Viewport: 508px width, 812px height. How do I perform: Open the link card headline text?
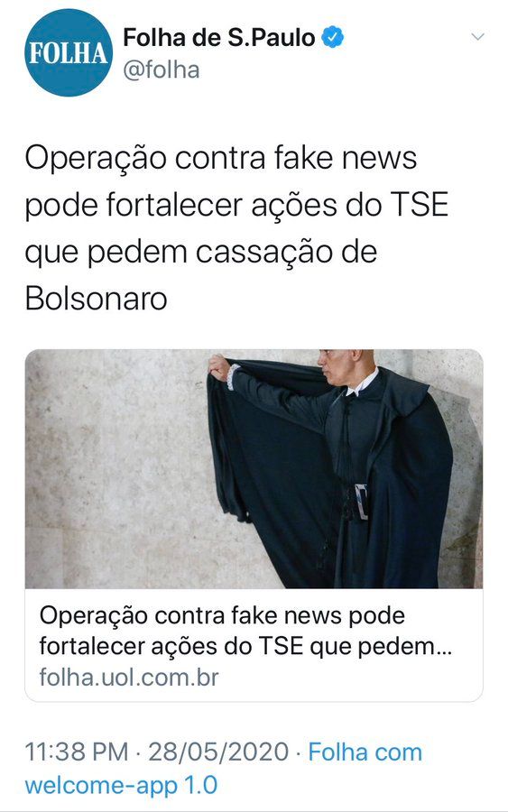point(245,631)
